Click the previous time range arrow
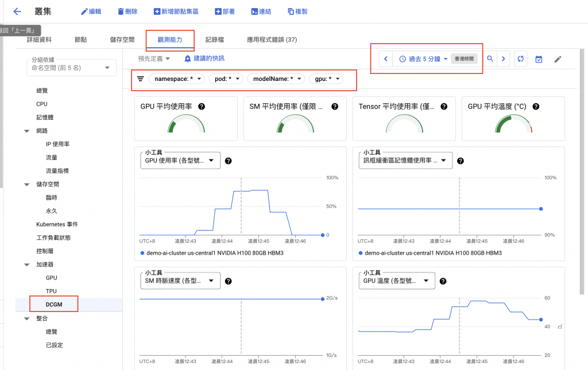Image resolution: width=588 pixels, height=370 pixels. click(385, 59)
